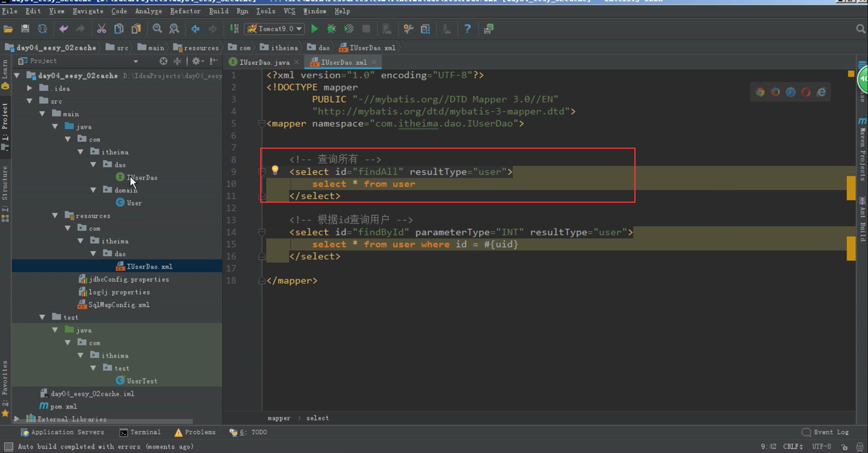Open Tomcat9.0 run configuration dropdown
Viewport: 868px width, 453px height.
point(275,29)
